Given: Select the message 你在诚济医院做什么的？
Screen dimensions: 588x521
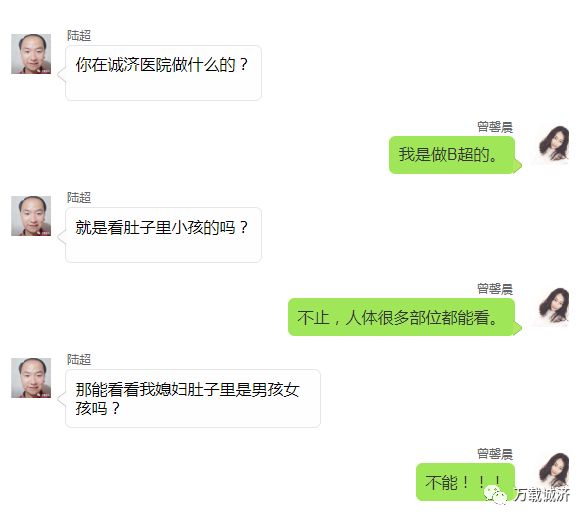Looking at the screenshot, I should coord(163,73).
